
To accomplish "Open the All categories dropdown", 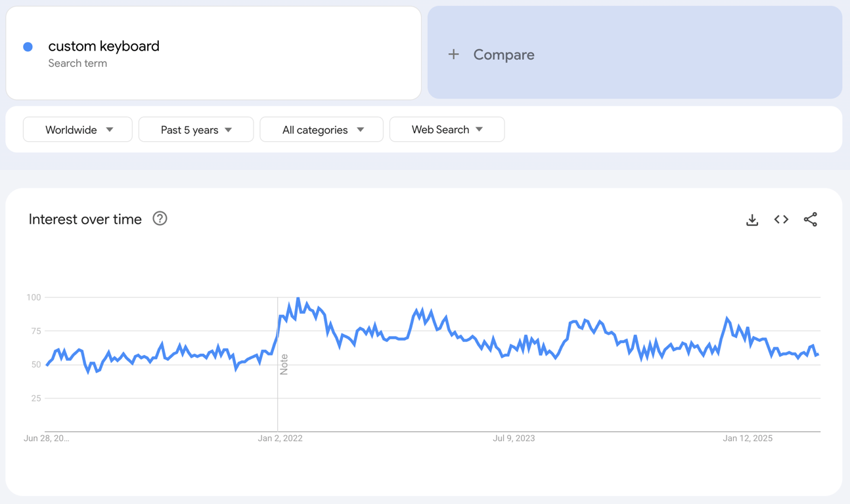I will pos(321,129).
